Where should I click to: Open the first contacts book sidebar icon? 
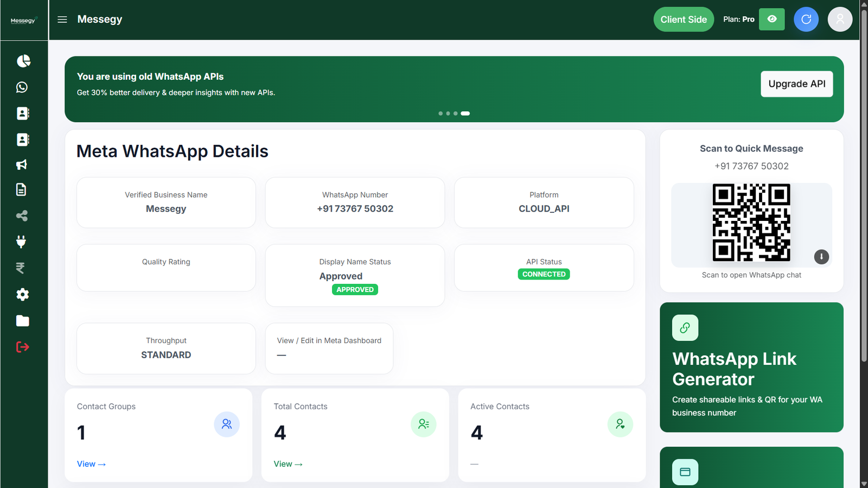23,113
